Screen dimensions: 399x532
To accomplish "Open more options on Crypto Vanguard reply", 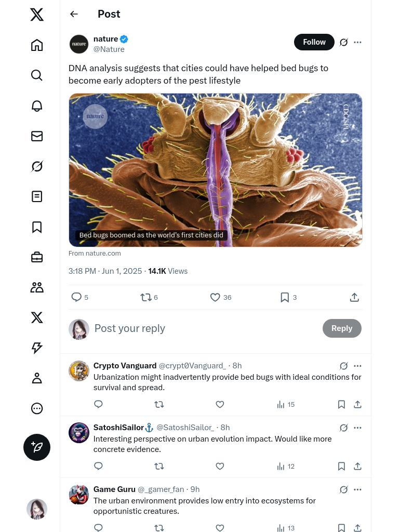I will [x=357, y=366].
